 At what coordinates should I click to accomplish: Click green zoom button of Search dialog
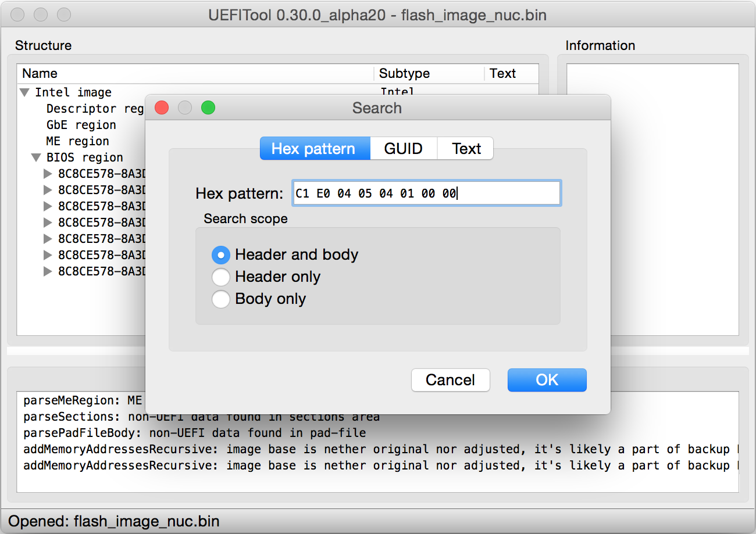[x=208, y=107]
